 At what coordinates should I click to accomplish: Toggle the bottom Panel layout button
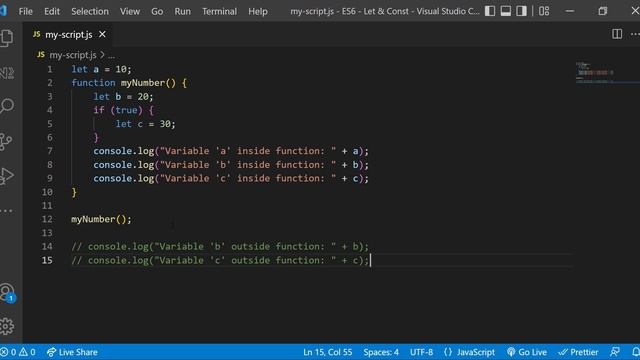(505, 11)
